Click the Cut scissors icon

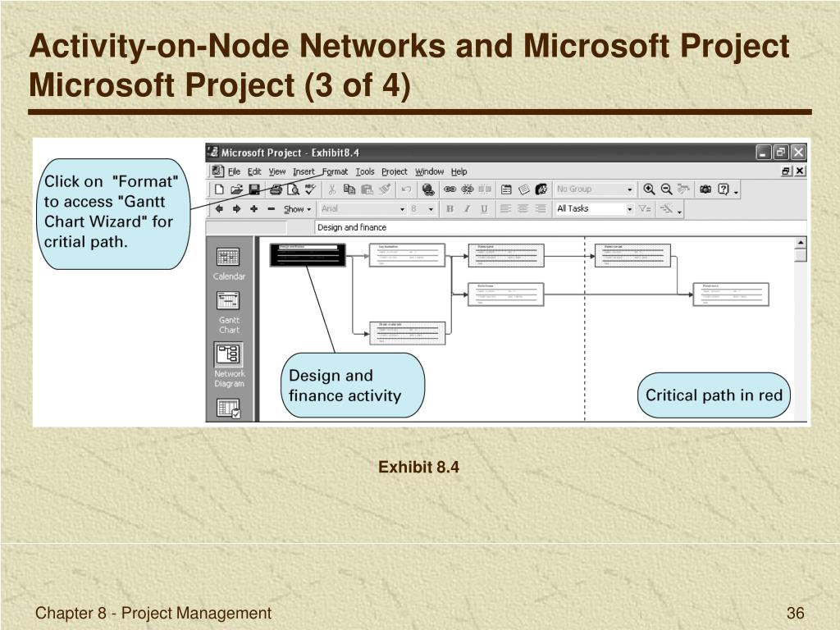pos(331,189)
